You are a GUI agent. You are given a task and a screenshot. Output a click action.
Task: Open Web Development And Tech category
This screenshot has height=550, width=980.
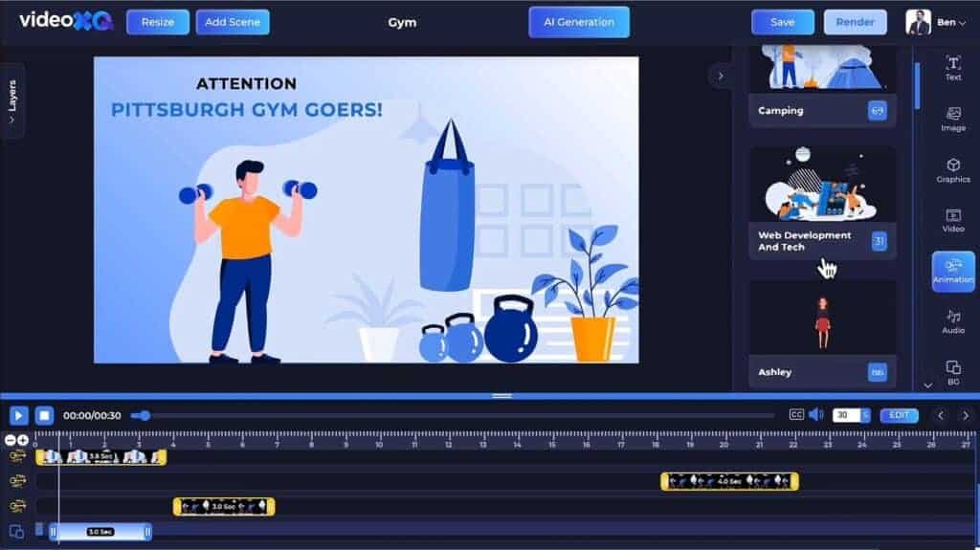822,203
